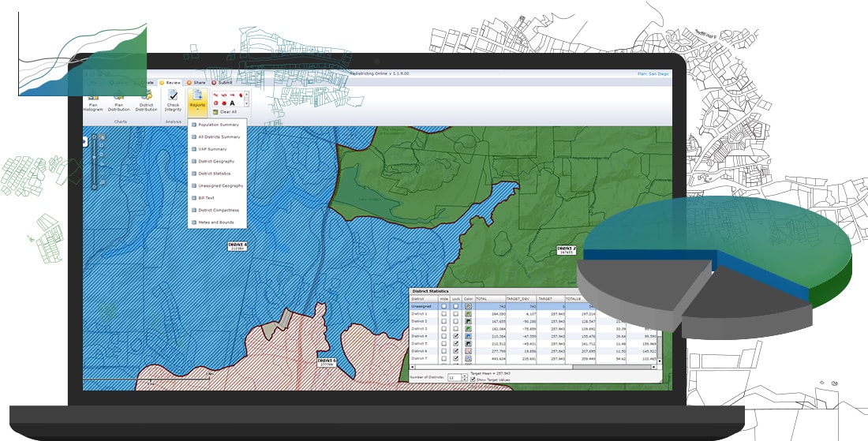Click the District 1 color icon
The width and height of the screenshot is (868, 441).
(468, 314)
